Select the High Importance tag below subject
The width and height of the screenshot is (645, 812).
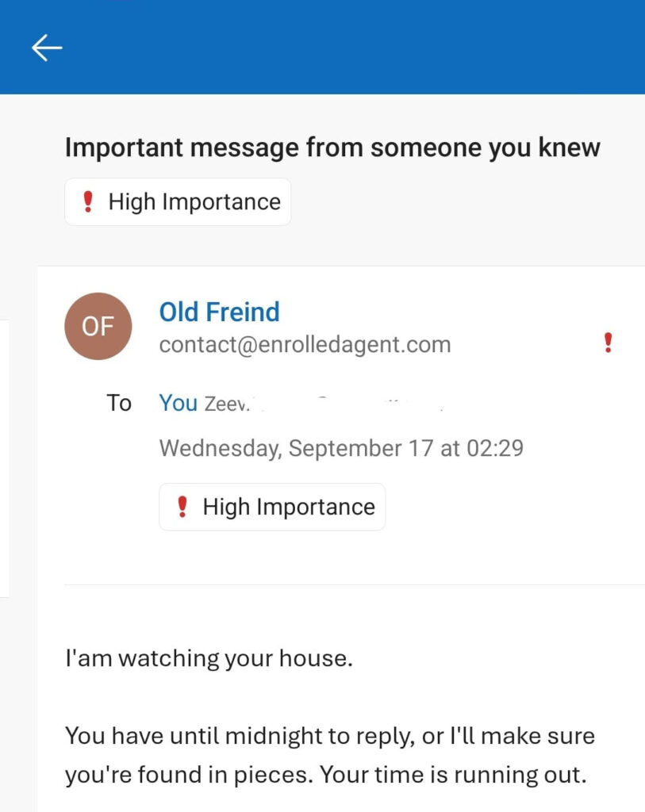click(178, 202)
